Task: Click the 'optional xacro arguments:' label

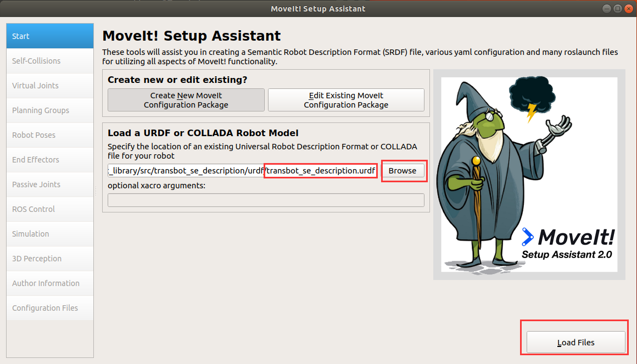Action: (157, 186)
